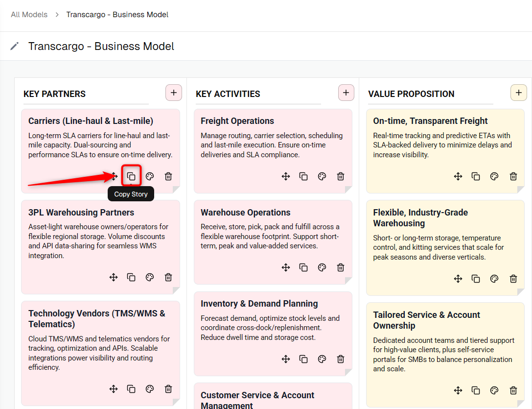Viewport: 532px width, 409px height.
Task: Click move icon on Tailored Service & Account Ownership card
Action: pos(458,391)
